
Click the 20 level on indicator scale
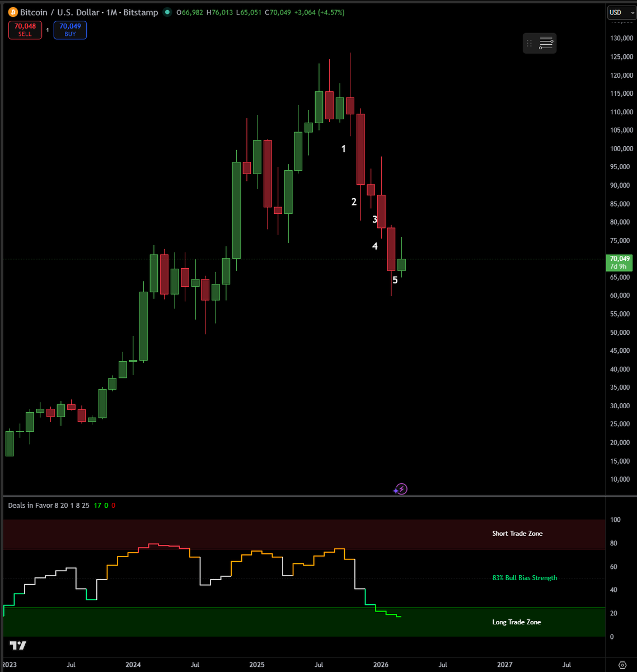click(615, 614)
